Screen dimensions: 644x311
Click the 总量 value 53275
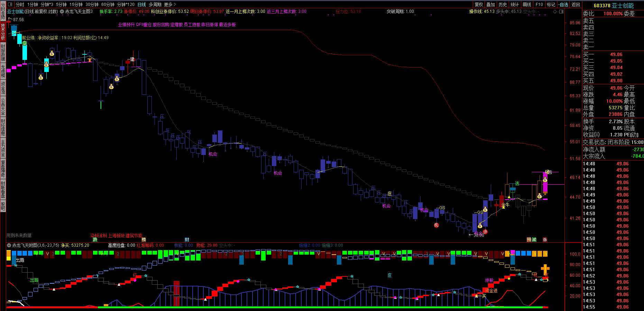coord(616,108)
